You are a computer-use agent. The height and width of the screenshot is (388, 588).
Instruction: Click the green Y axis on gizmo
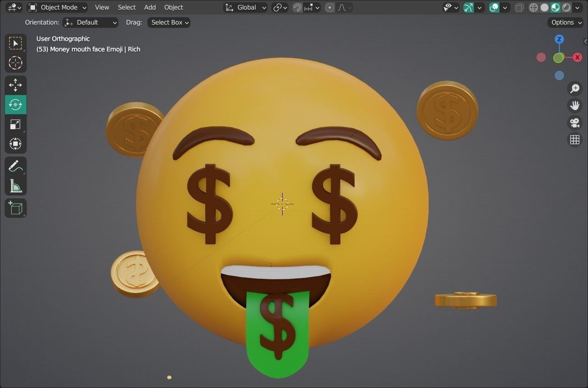[x=558, y=58]
